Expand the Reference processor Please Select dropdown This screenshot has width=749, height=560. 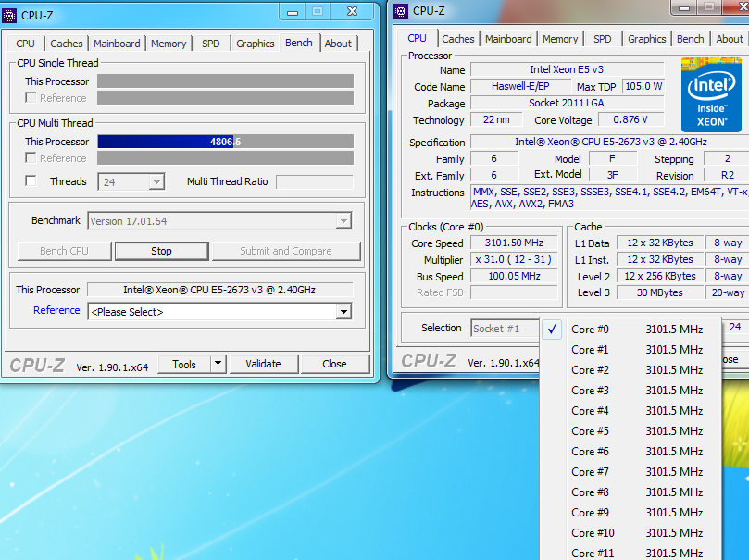[x=219, y=312]
